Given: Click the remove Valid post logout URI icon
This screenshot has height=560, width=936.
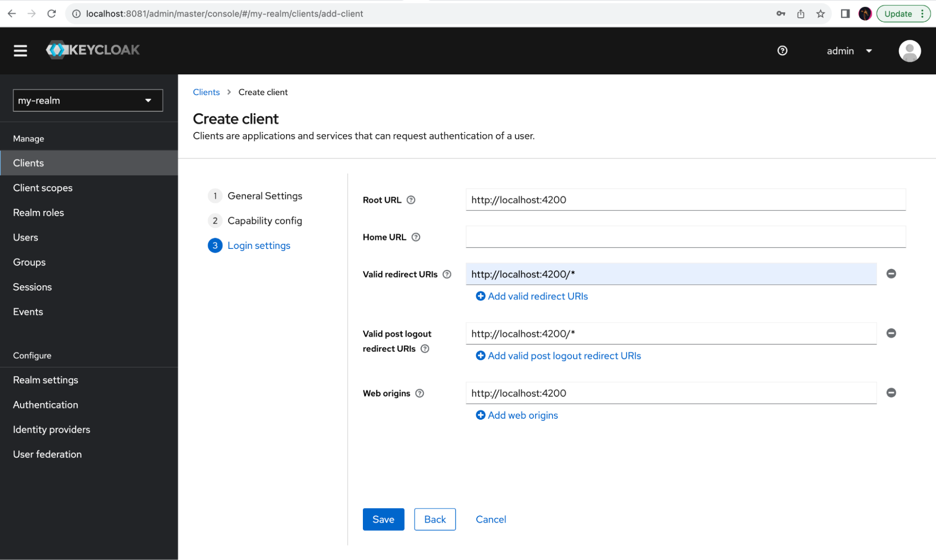Looking at the screenshot, I should tap(892, 333).
